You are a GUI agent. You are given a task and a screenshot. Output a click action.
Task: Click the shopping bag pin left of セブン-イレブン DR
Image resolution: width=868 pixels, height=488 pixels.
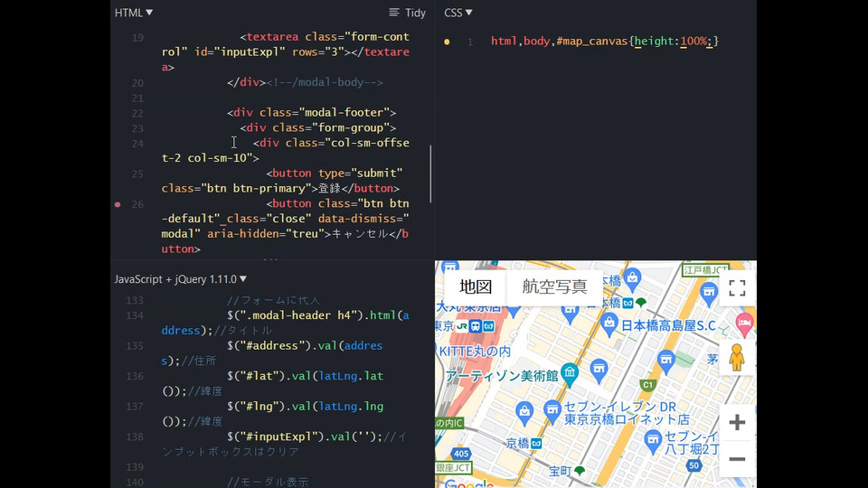pos(524,413)
